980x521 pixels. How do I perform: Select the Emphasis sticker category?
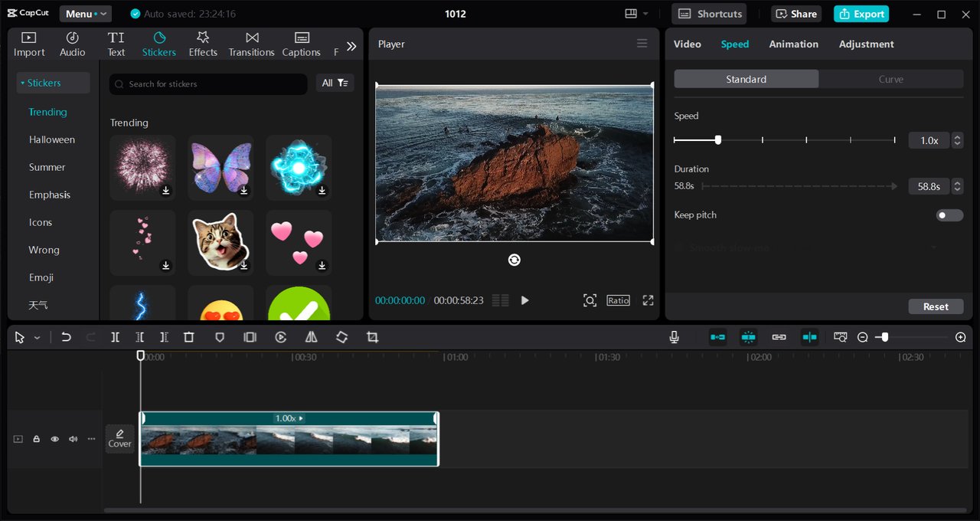point(50,195)
